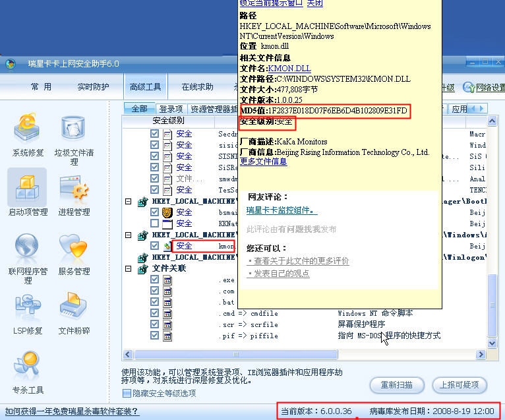Switch to the 实时防护 tab
The height and width of the screenshot is (420, 505).
[x=93, y=87]
